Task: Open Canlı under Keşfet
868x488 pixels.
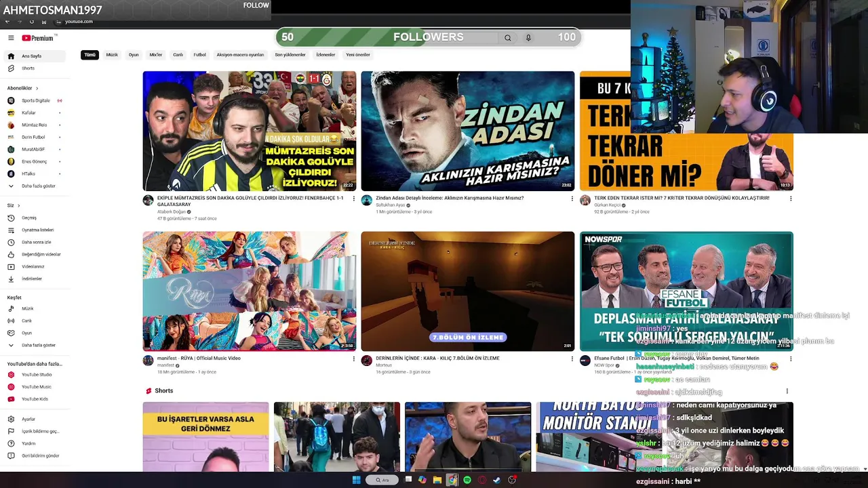Action: pyautogui.click(x=34, y=321)
